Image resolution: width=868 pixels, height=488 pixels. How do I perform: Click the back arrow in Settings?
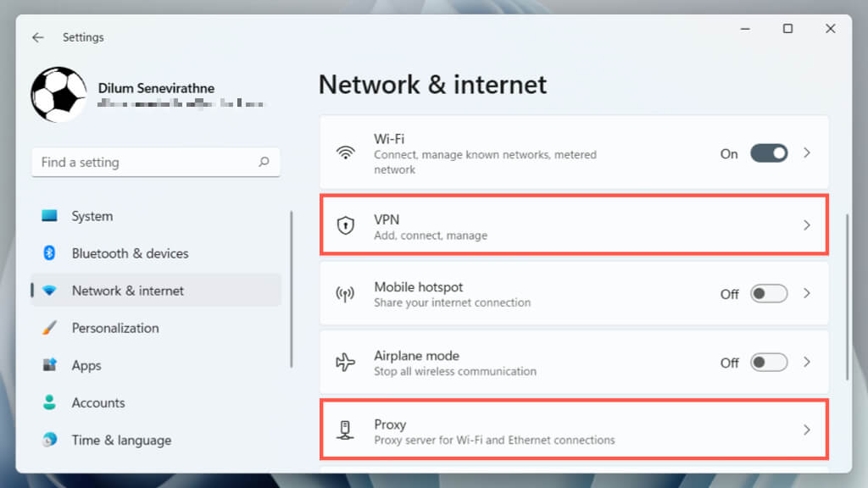[x=37, y=37]
